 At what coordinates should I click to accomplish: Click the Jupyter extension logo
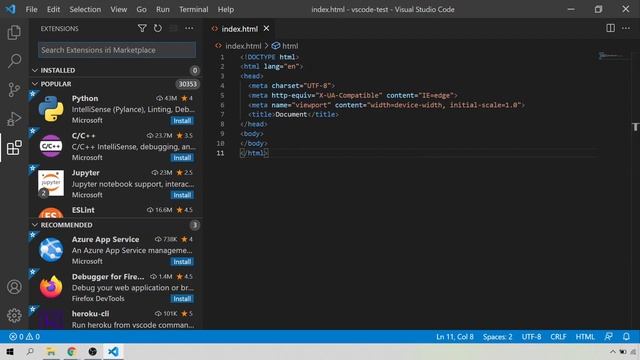pos(51,183)
